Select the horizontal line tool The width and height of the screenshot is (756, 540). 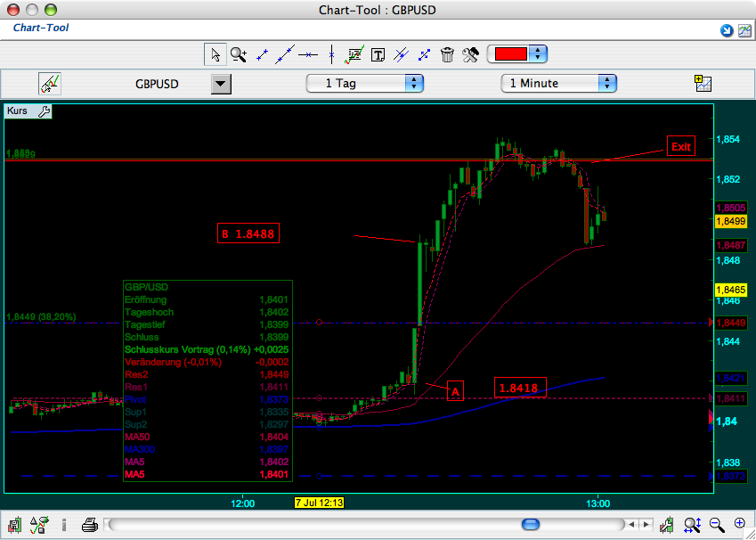coord(307,55)
